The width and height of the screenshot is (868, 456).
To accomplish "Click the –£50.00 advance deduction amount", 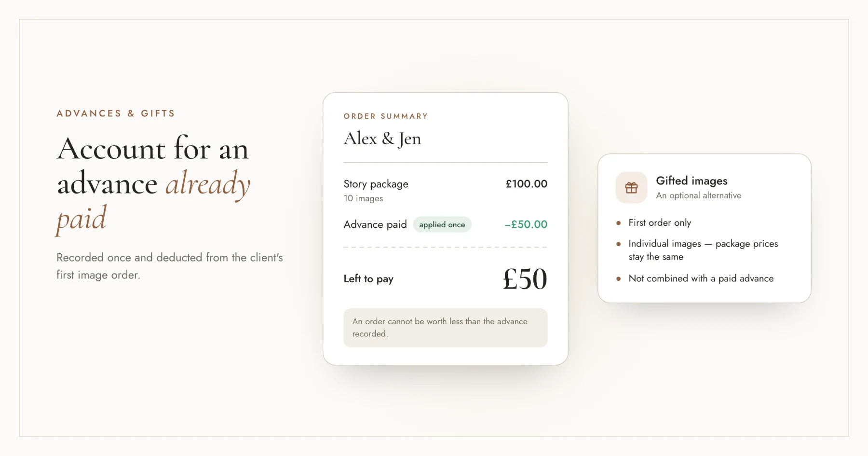I will coord(526,224).
